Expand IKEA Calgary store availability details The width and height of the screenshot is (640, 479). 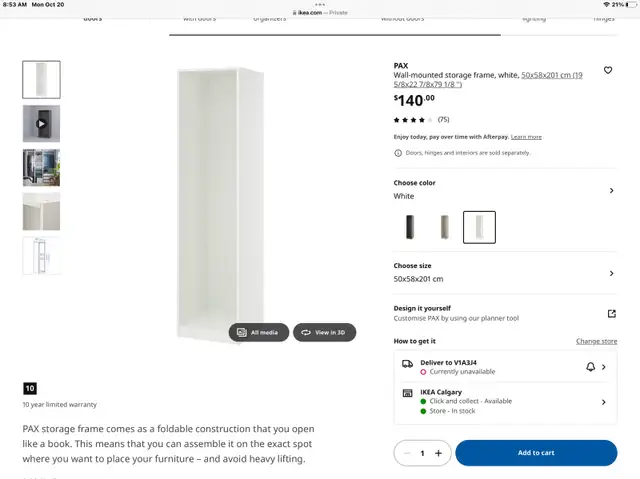click(603, 402)
